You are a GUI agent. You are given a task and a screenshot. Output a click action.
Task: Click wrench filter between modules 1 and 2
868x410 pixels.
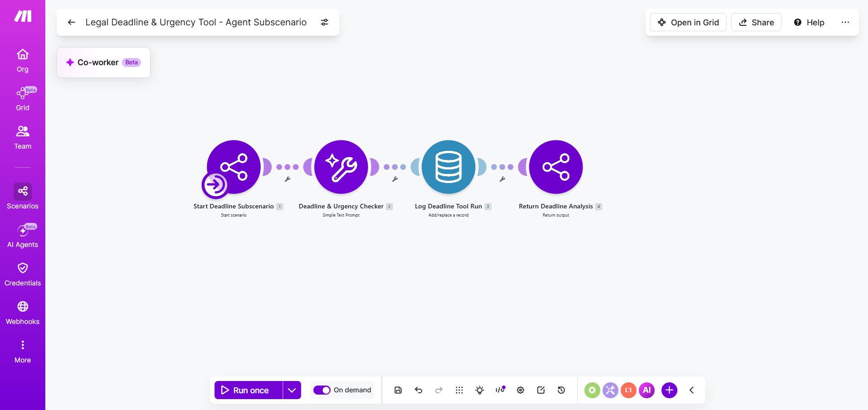tap(287, 179)
